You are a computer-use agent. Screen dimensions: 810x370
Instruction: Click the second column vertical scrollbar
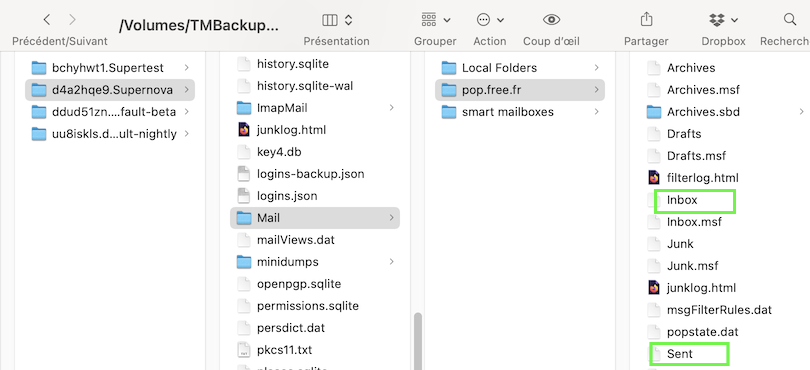point(418,341)
